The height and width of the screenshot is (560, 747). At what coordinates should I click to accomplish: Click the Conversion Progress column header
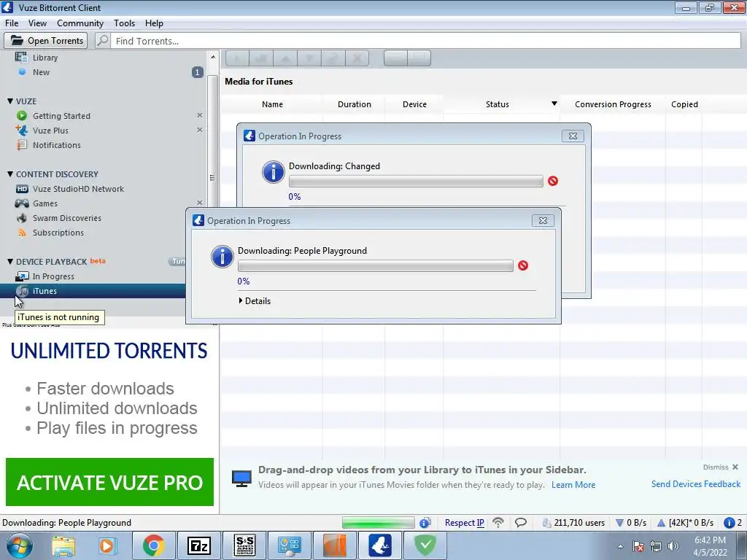613,104
